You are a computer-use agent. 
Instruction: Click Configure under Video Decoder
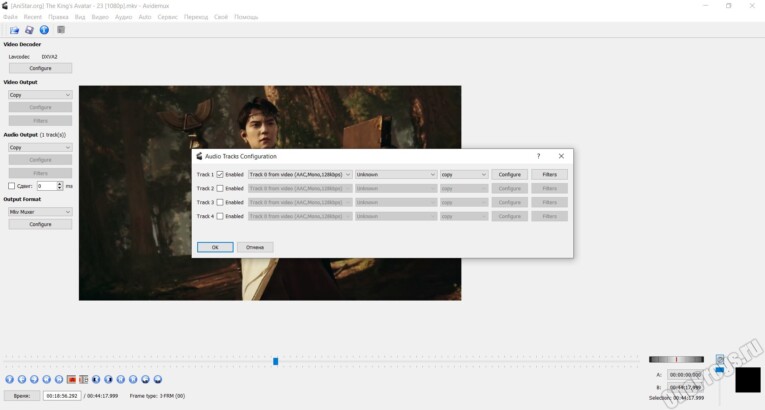40,68
